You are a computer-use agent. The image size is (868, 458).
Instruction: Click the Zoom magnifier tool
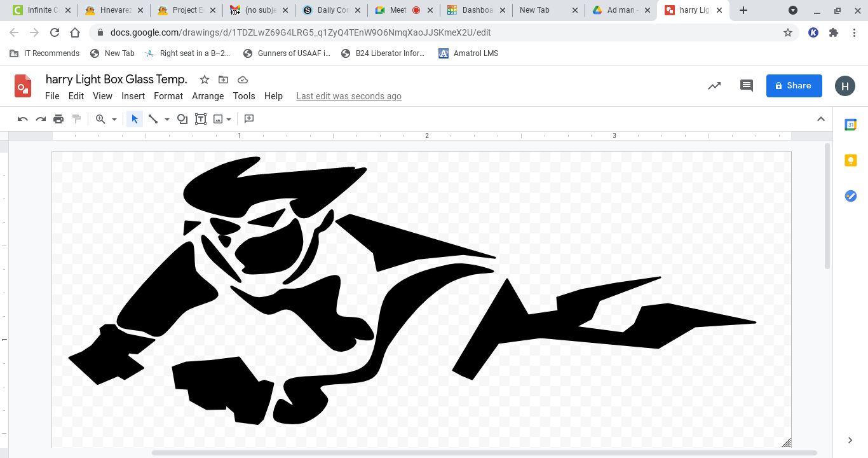[x=100, y=119]
